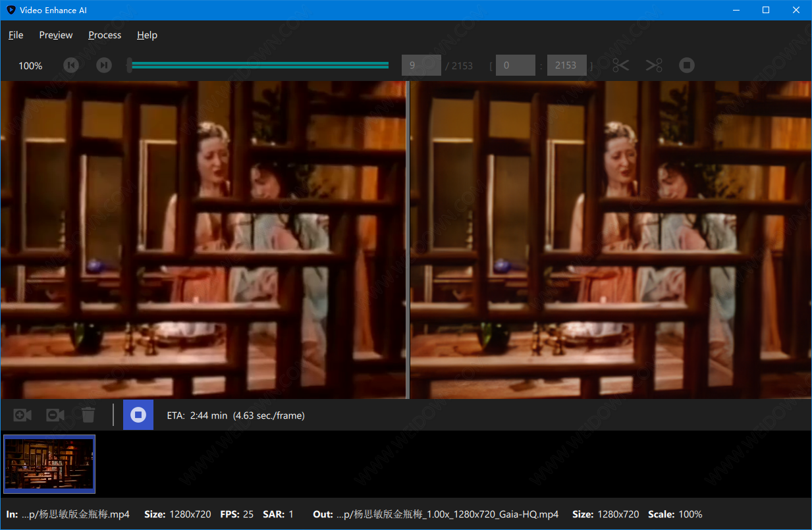Open the Preview menu
The width and height of the screenshot is (812, 530).
click(x=56, y=35)
